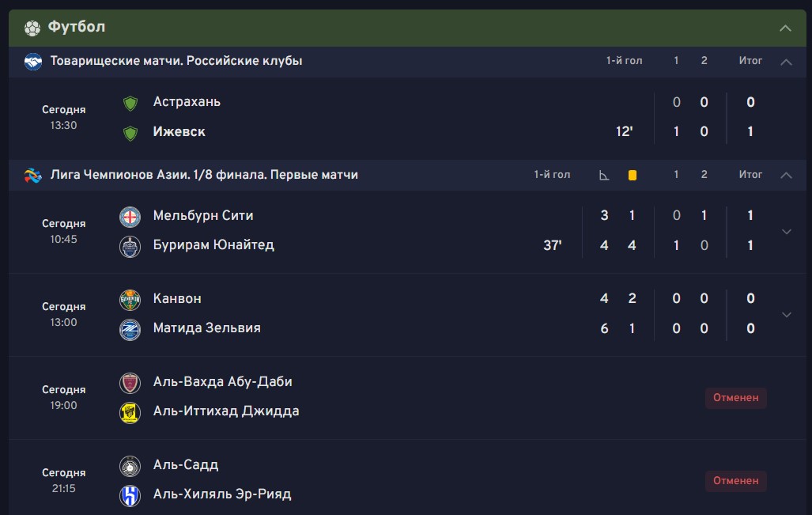Click the Al-Hilal Riyadh club crest

pos(130,495)
